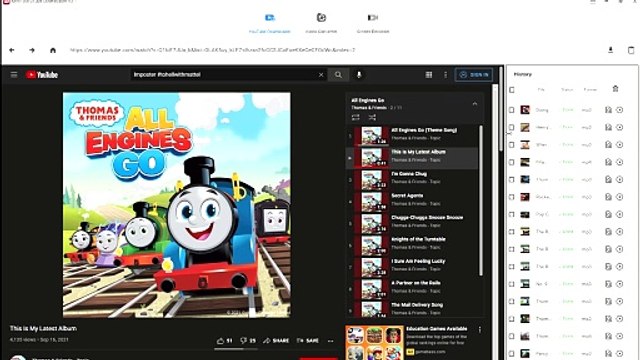This screenshot has height=360, width=640.
Task: Check the box for the Percy history row
Action: click(512, 353)
